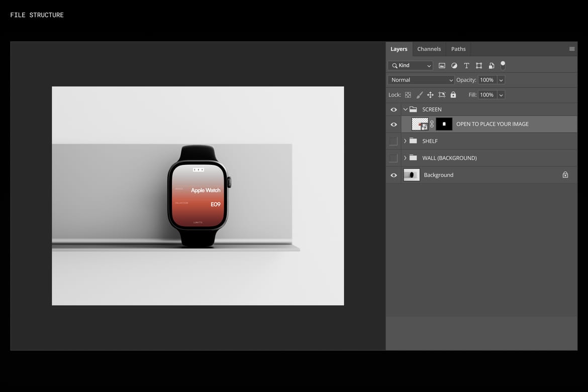
Task: Filter layers by pixel layer icon
Action: [x=442, y=66]
